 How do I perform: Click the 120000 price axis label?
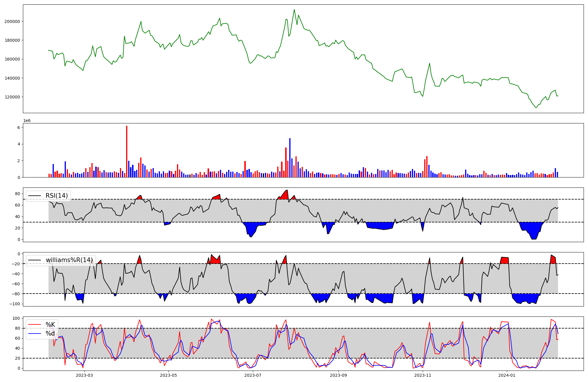pos(12,97)
